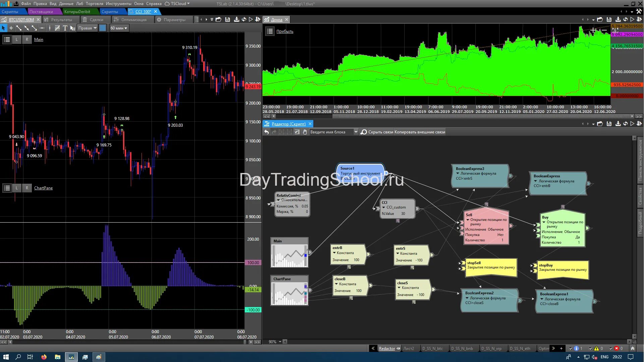Open the 60 мин timeframe dropdown
644x362 pixels.
119,28
